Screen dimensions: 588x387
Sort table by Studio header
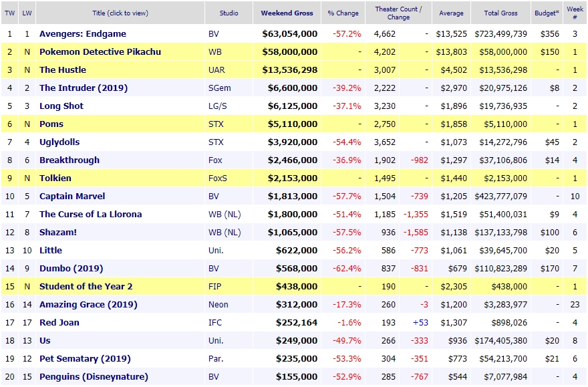229,13
